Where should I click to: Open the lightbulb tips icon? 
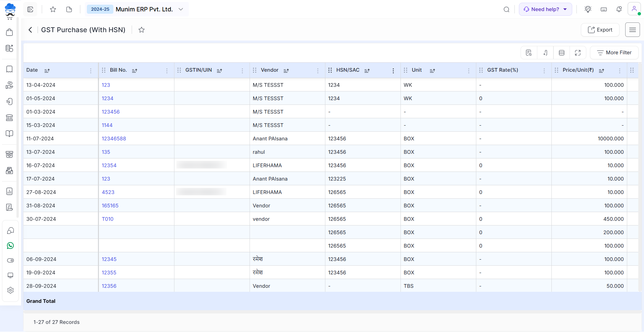[x=588, y=9]
